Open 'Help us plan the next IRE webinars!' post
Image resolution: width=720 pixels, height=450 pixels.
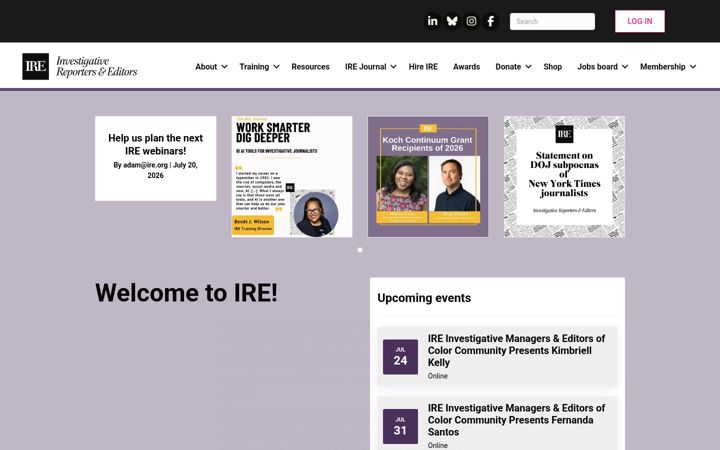pyautogui.click(x=155, y=144)
